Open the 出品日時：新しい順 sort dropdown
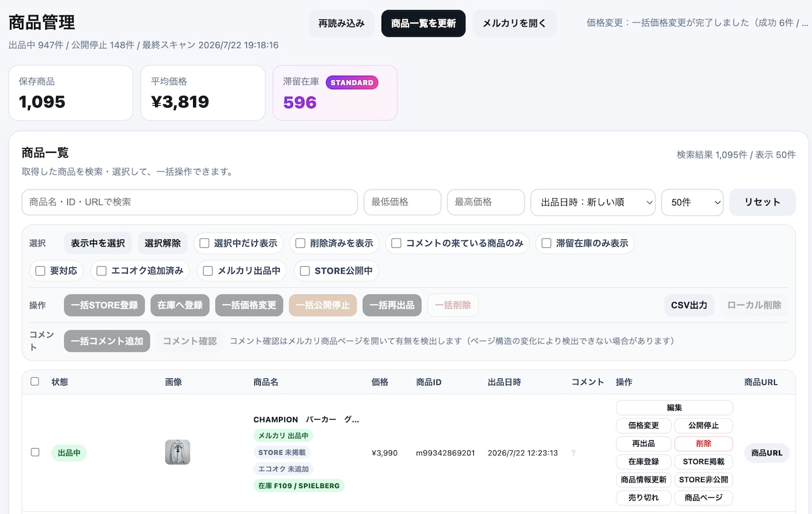The image size is (812, 514). tap(593, 202)
